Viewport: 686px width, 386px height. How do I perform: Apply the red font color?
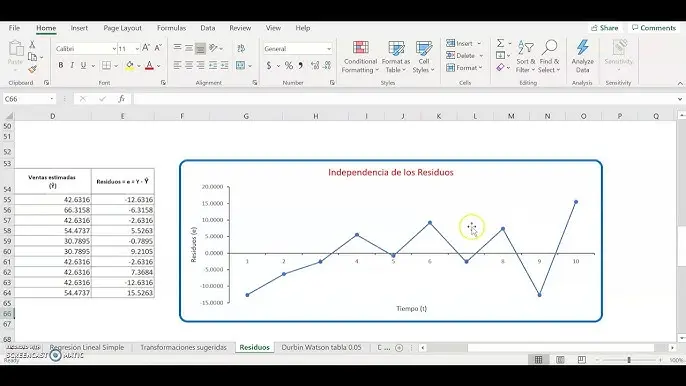pyautogui.click(x=149, y=66)
